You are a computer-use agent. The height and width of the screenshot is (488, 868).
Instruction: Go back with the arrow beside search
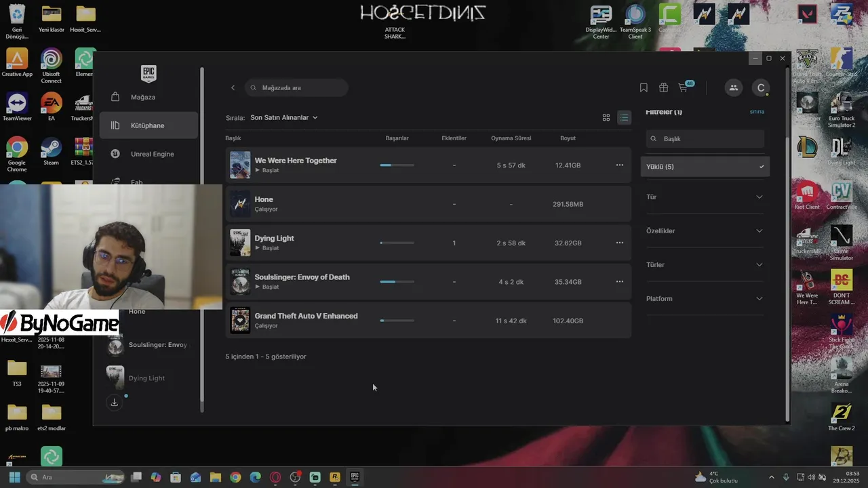point(233,87)
